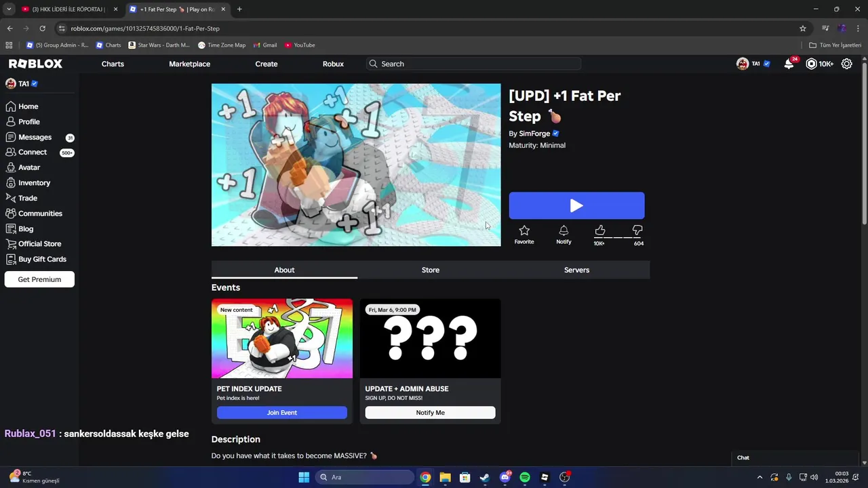Click Join Event for Pet Index Update

[x=282, y=413]
